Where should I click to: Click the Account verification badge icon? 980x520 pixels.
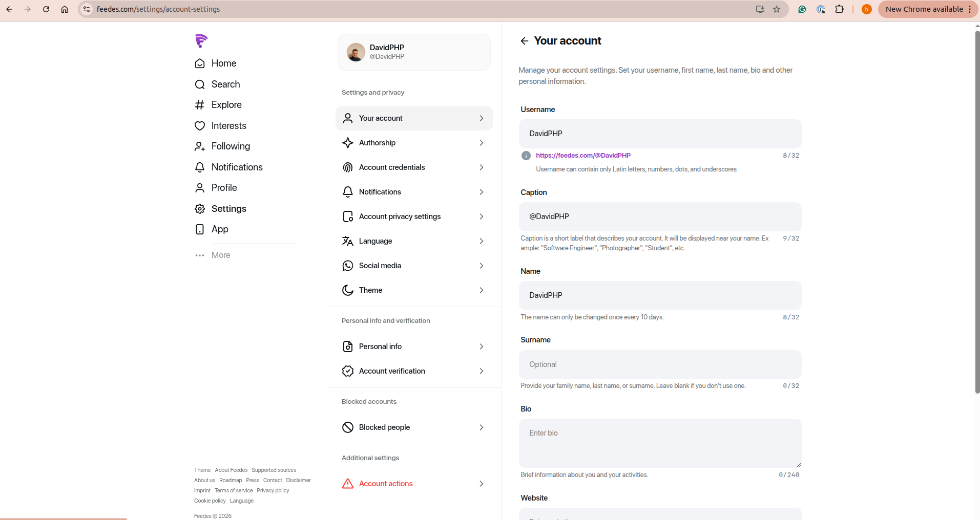tap(348, 371)
